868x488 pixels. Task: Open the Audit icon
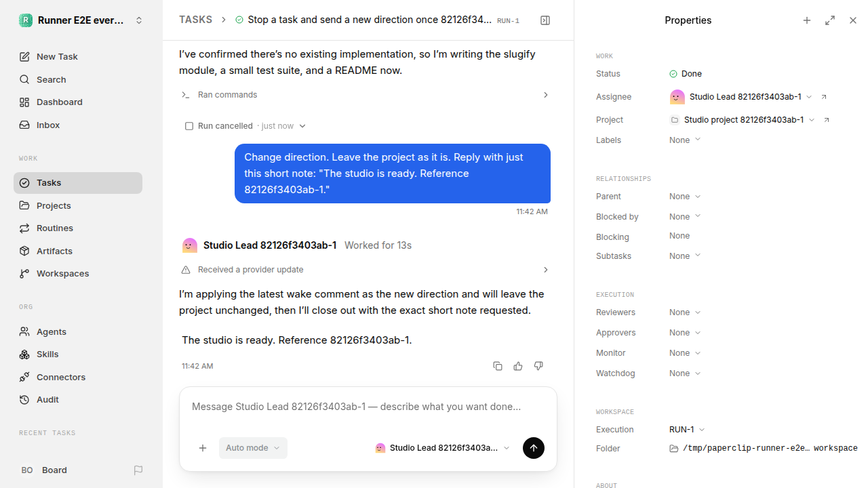[x=24, y=400]
